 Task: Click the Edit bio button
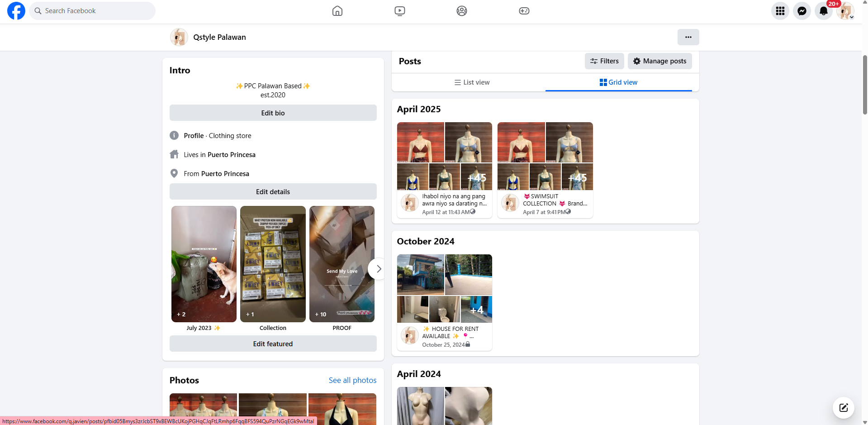(273, 113)
